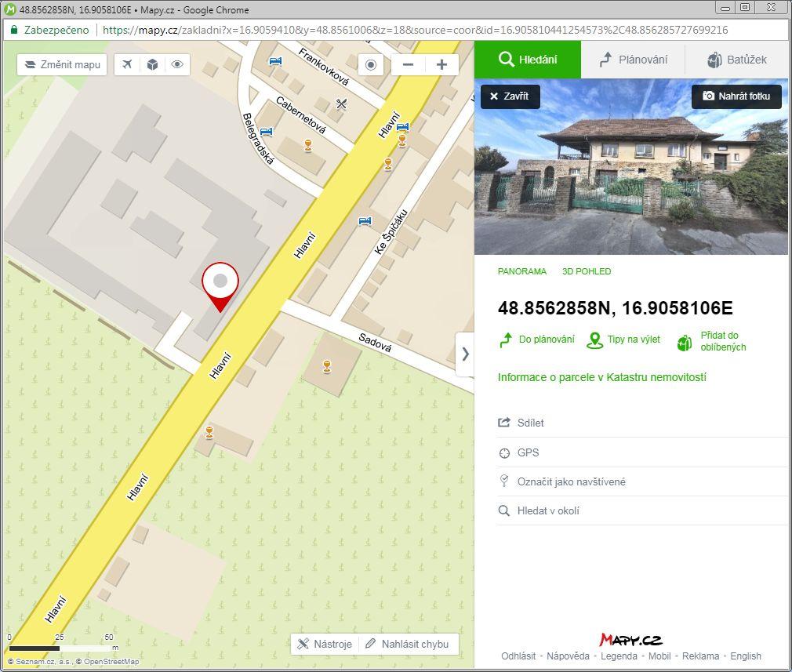Viewport: 792px width, 672px height.
Task: Click coordinates heading 48.8562858N, 16.9058106E
Action: [x=616, y=307]
